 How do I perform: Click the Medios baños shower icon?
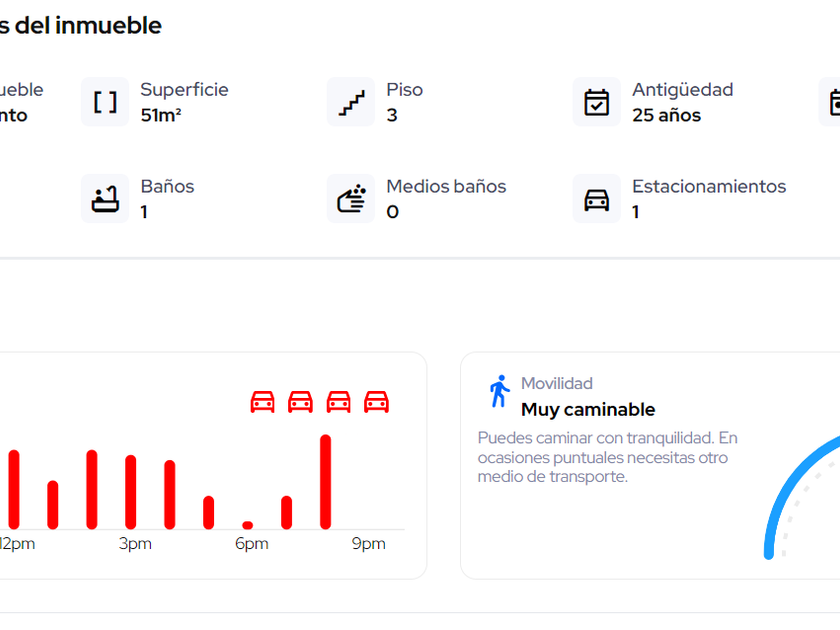pos(351,199)
